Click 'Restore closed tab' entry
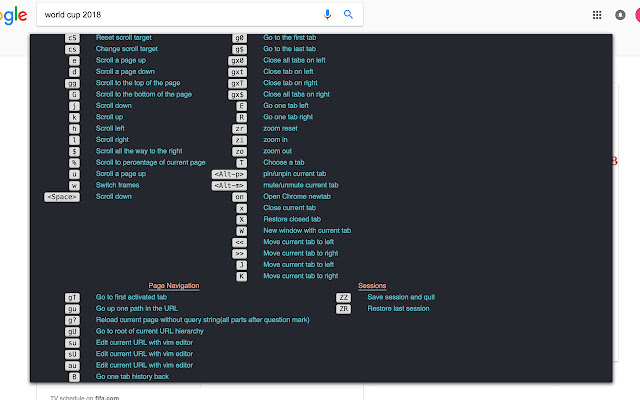This screenshot has width=640, height=400. 291,219
